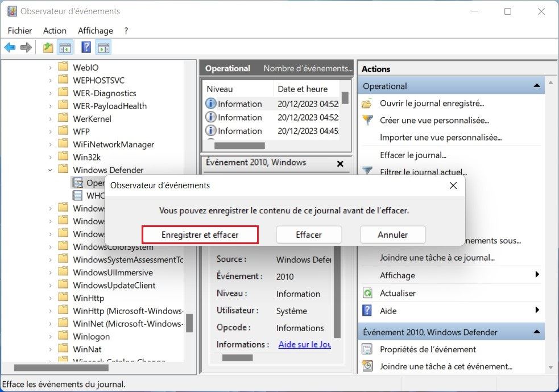Click the Enregistrer et effacer button
The width and height of the screenshot is (559, 392).
click(x=200, y=234)
